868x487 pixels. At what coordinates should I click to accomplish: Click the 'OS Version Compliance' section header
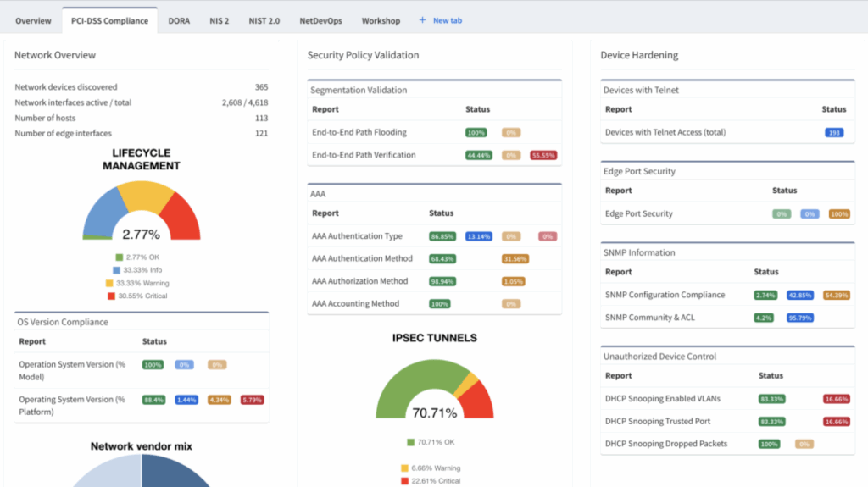tap(63, 322)
